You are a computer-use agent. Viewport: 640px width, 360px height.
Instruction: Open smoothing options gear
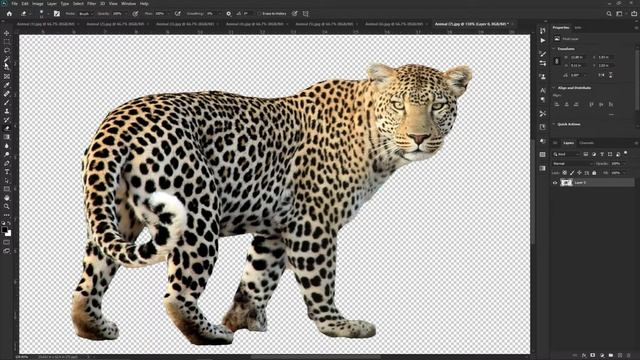tap(229, 13)
